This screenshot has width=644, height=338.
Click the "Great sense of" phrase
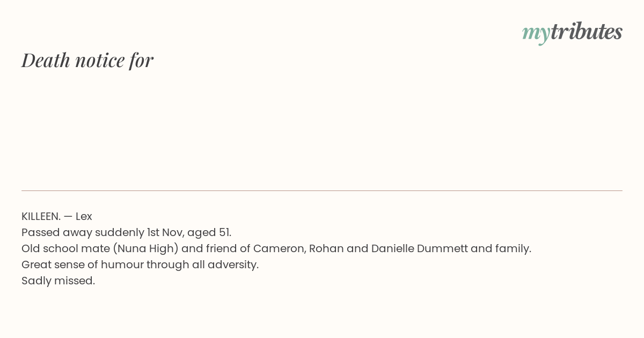click(x=57, y=265)
